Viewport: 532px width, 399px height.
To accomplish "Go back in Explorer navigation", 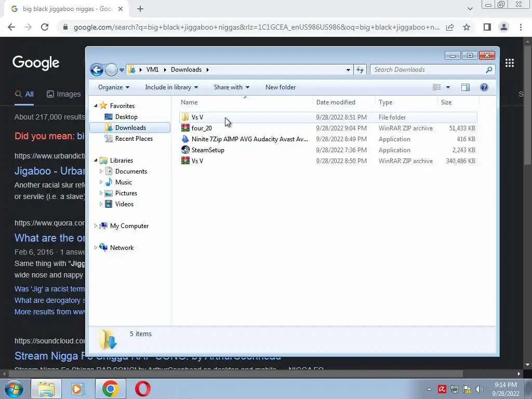I will click(x=97, y=70).
